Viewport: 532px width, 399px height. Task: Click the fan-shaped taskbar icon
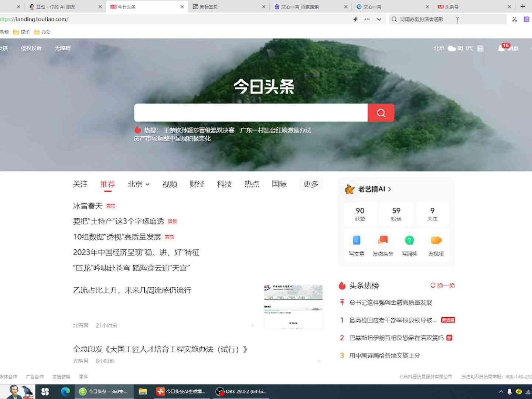(x=45, y=391)
